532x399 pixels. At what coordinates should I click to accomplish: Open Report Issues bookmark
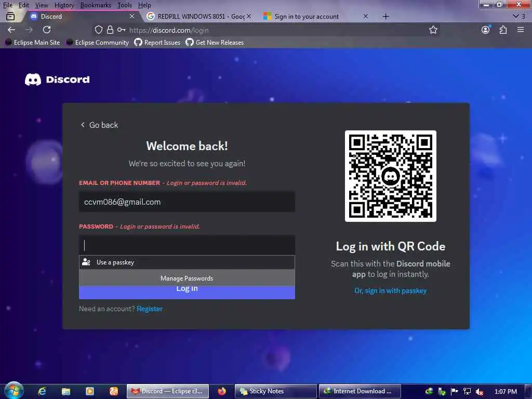(x=157, y=43)
